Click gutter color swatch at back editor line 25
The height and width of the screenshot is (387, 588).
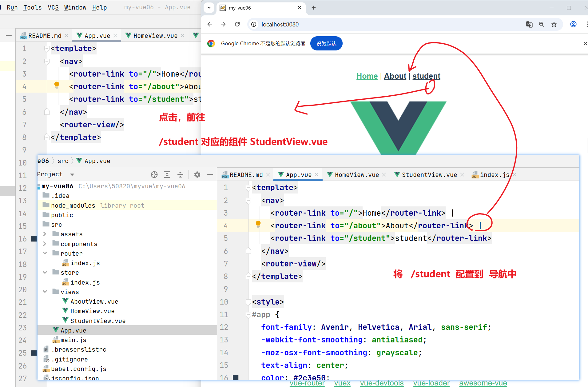[x=34, y=353]
